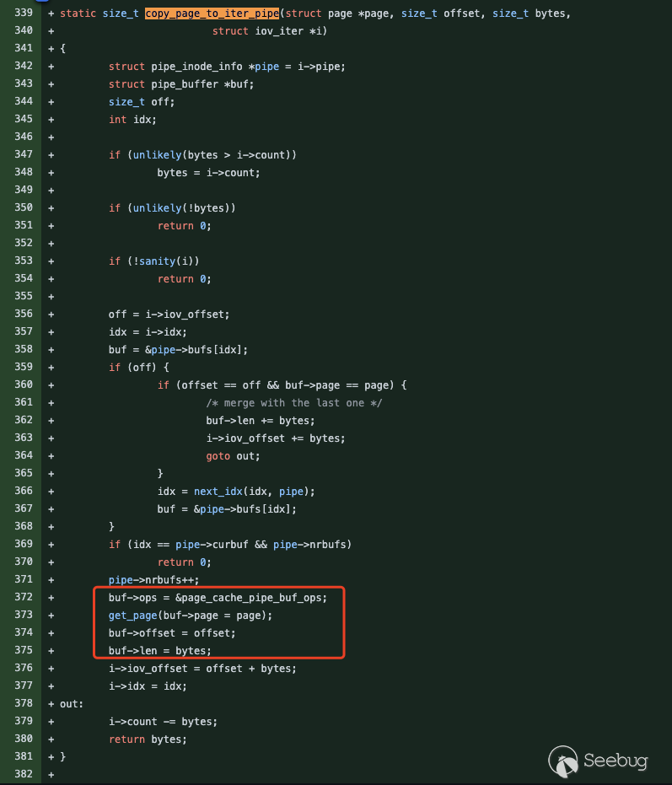Click the "buf->len = bytes;" line
The height and width of the screenshot is (785, 672).
[x=160, y=650]
